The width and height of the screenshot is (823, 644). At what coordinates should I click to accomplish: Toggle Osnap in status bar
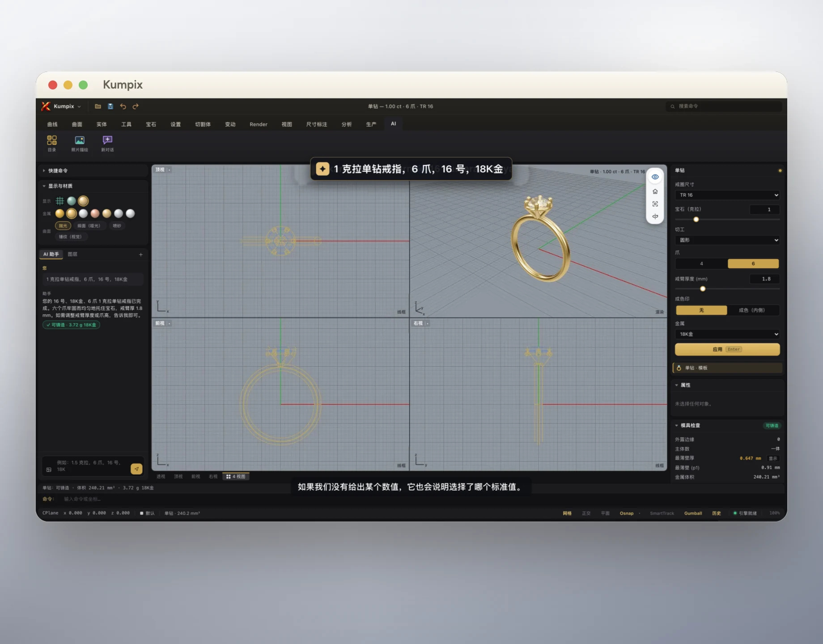pos(626,513)
